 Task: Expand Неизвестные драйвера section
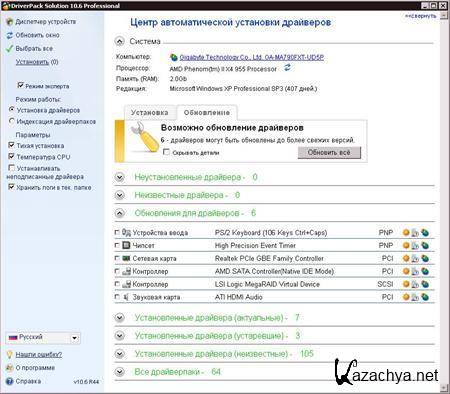pos(119,195)
